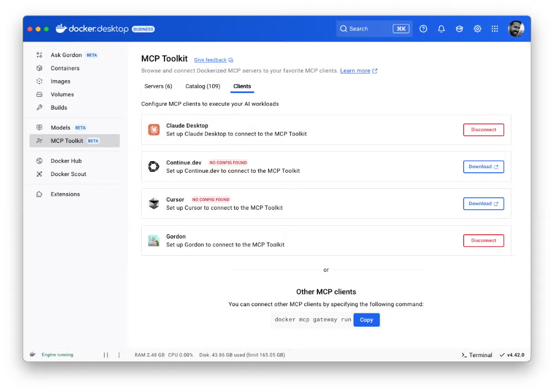
Task: Click the Containers cube icon
Action: tap(39, 68)
